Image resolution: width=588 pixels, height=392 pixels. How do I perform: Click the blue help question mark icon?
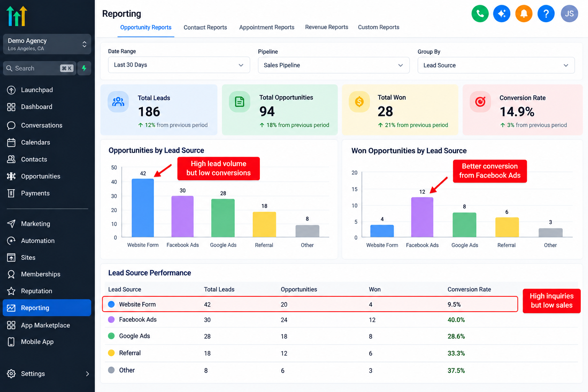click(x=546, y=14)
